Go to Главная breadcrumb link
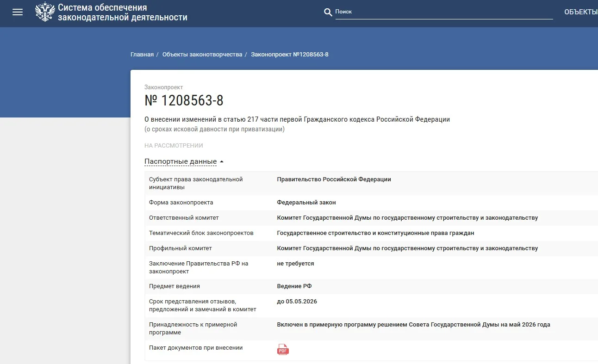Viewport: 598px width, 364px height. coord(142,55)
